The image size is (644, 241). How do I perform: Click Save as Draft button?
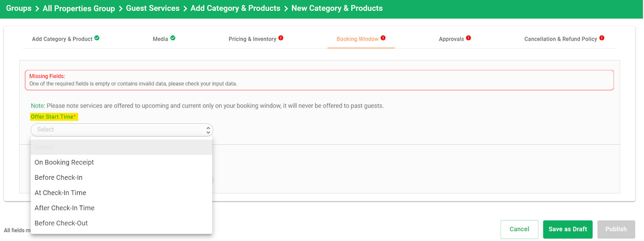pos(568,229)
